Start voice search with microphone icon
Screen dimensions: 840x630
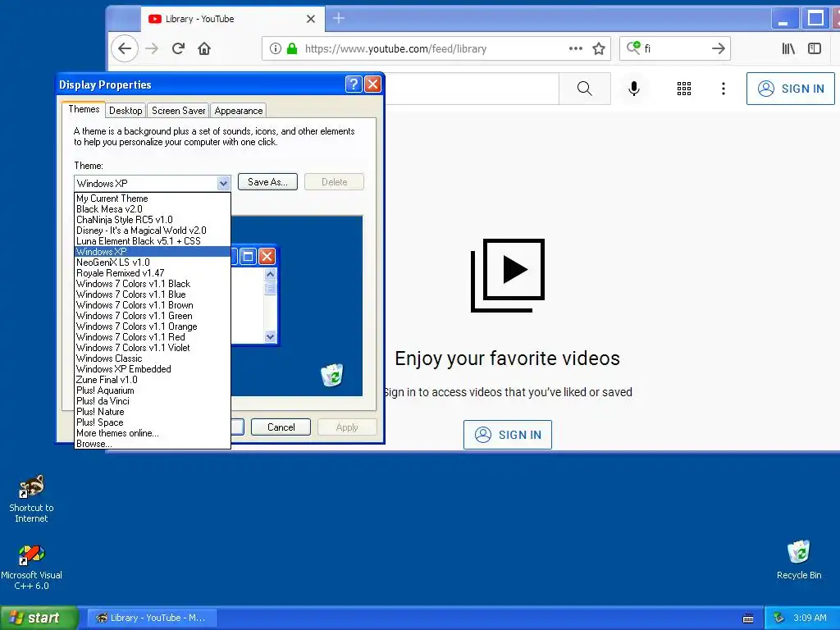pyautogui.click(x=634, y=89)
